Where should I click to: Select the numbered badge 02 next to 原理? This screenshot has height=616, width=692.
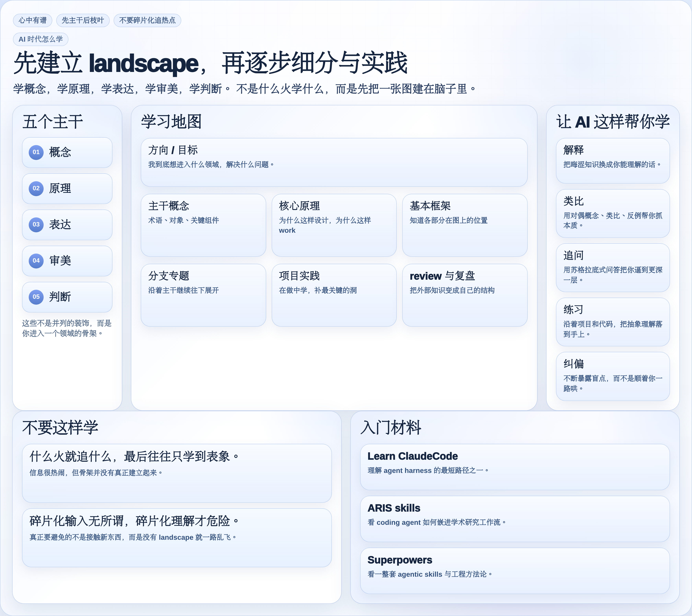pos(36,188)
